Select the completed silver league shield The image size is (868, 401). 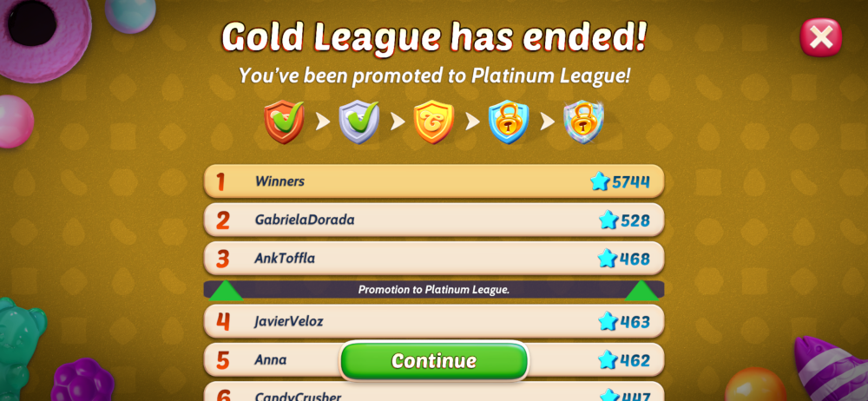359,122
